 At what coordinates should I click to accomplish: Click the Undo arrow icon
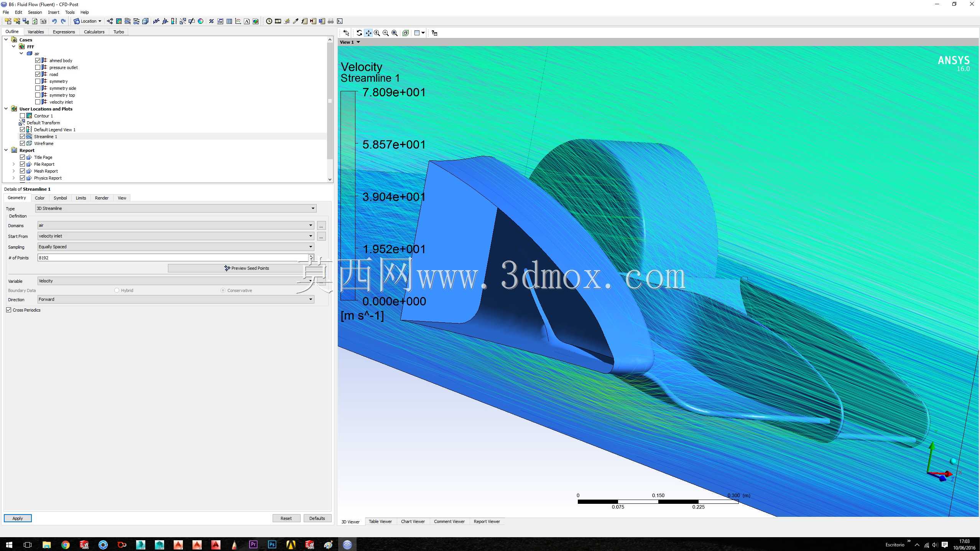click(54, 21)
